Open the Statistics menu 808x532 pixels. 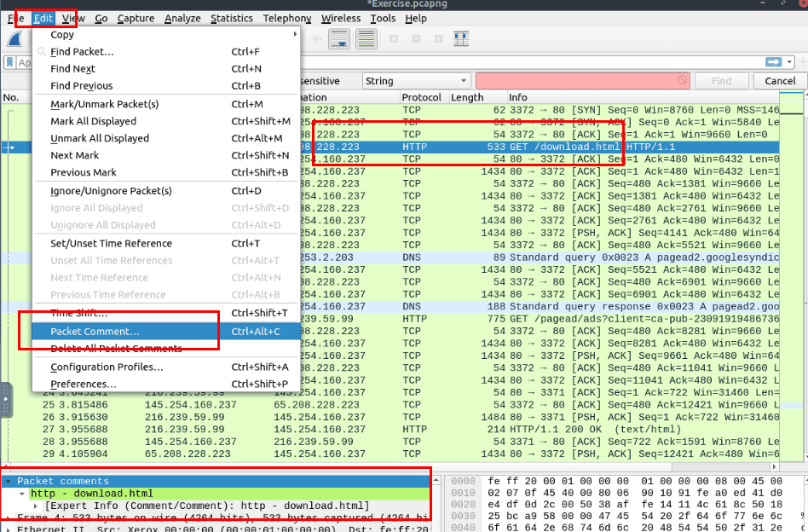coord(231,18)
